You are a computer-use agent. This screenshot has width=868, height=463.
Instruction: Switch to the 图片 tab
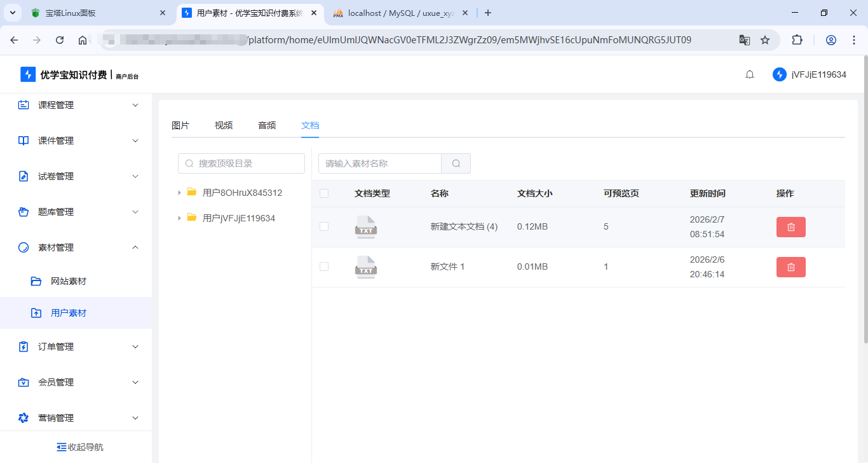tap(180, 125)
